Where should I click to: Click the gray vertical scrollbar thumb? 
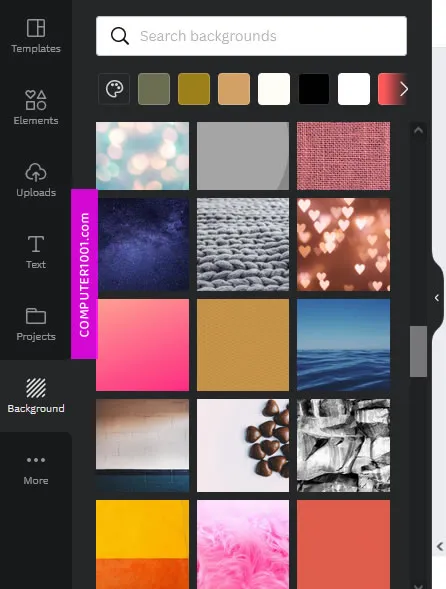coord(418,351)
